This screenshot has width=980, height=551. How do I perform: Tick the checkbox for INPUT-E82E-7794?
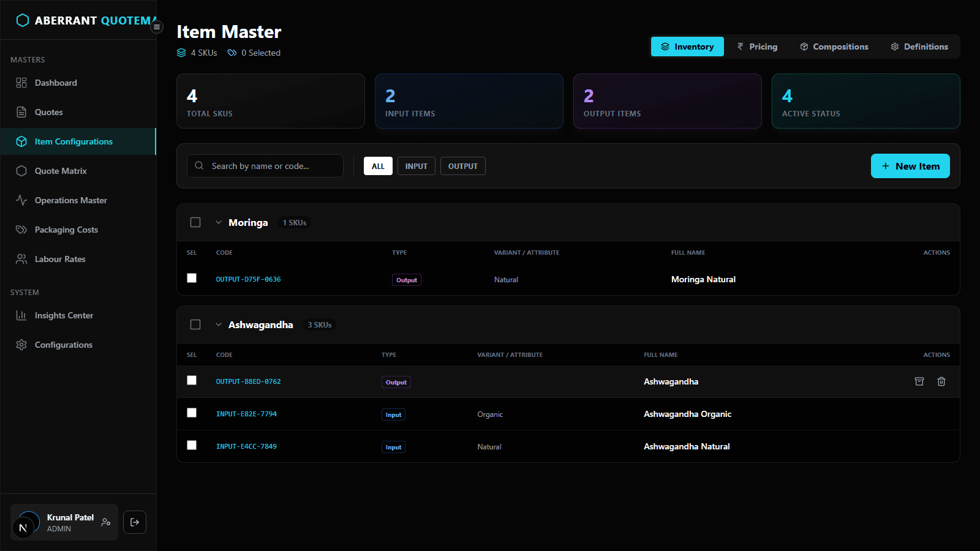[x=192, y=413]
